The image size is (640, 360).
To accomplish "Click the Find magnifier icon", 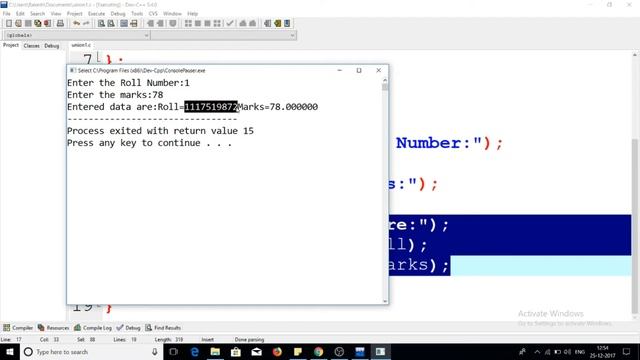I will (101, 24).
